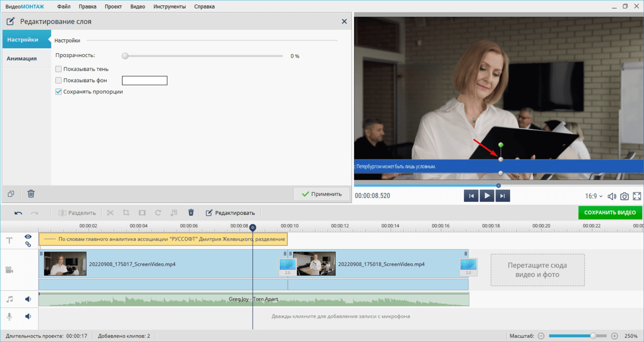Click the 'Применить' button

click(x=321, y=194)
